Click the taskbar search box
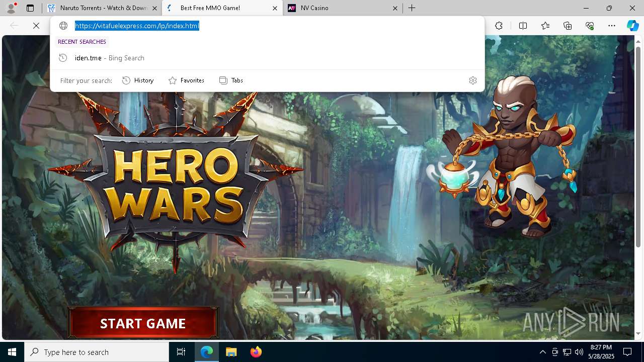The image size is (644, 362). click(97, 352)
